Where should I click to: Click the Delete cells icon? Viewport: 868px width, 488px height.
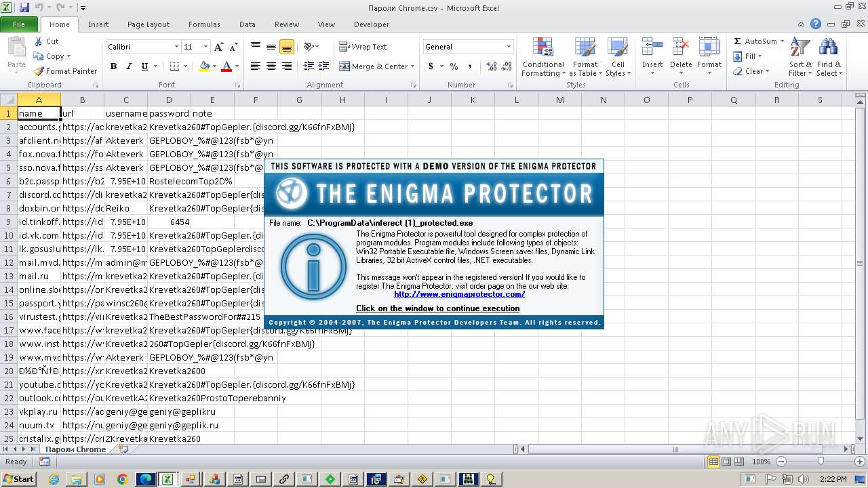click(681, 47)
